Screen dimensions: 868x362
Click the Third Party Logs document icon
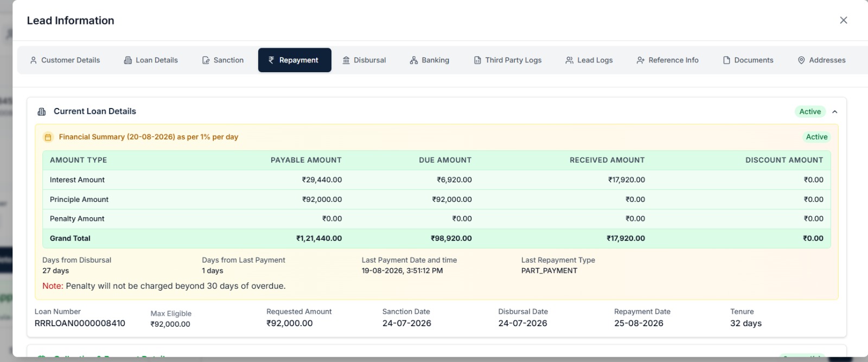tap(477, 60)
